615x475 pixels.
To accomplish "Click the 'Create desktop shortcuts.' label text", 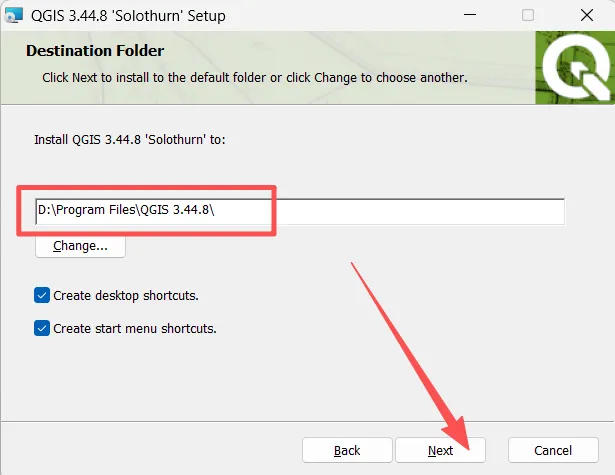I will pyautogui.click(x=126, y=295).
